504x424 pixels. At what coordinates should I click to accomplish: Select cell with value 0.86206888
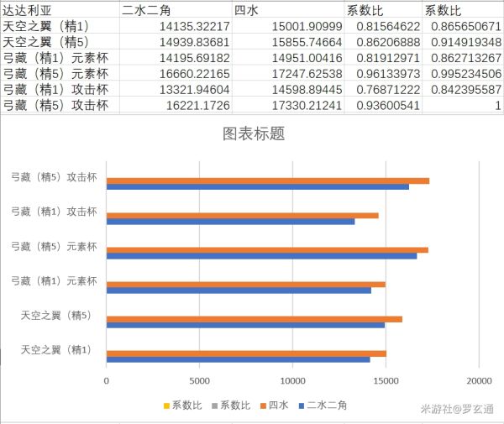coord(383,42)
